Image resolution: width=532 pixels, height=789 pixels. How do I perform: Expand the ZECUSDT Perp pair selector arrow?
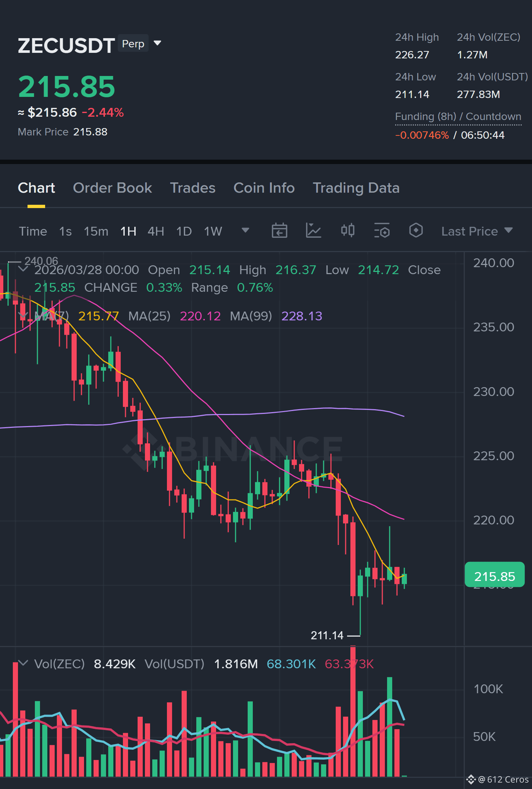click(157, 43)
